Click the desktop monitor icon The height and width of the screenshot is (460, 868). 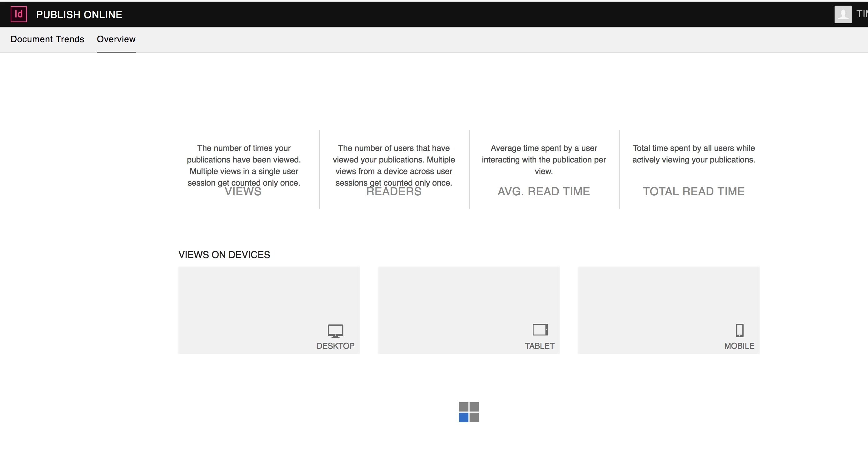[x=335, y=331]
